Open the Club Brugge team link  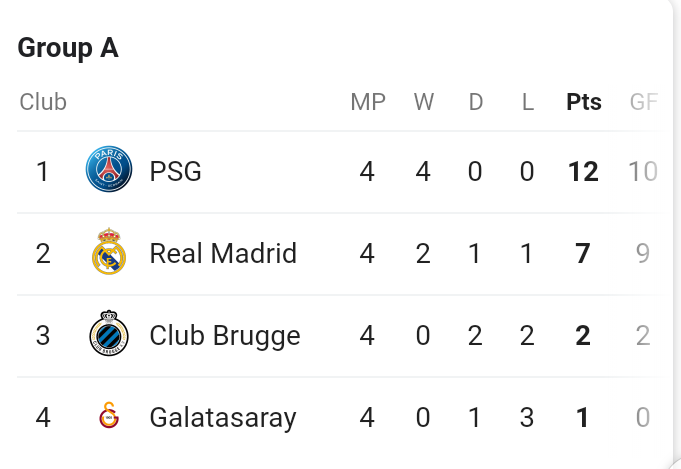[x=225, y=336]
